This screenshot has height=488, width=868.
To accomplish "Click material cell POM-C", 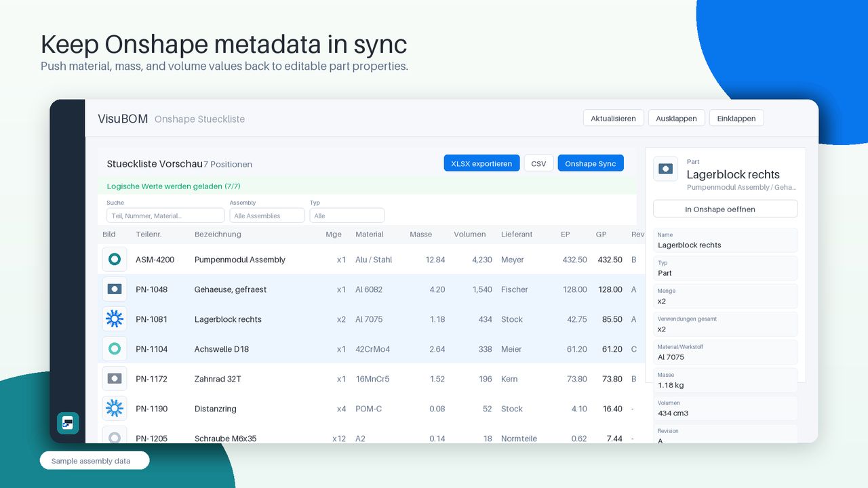I will click(x=369, y=409).
